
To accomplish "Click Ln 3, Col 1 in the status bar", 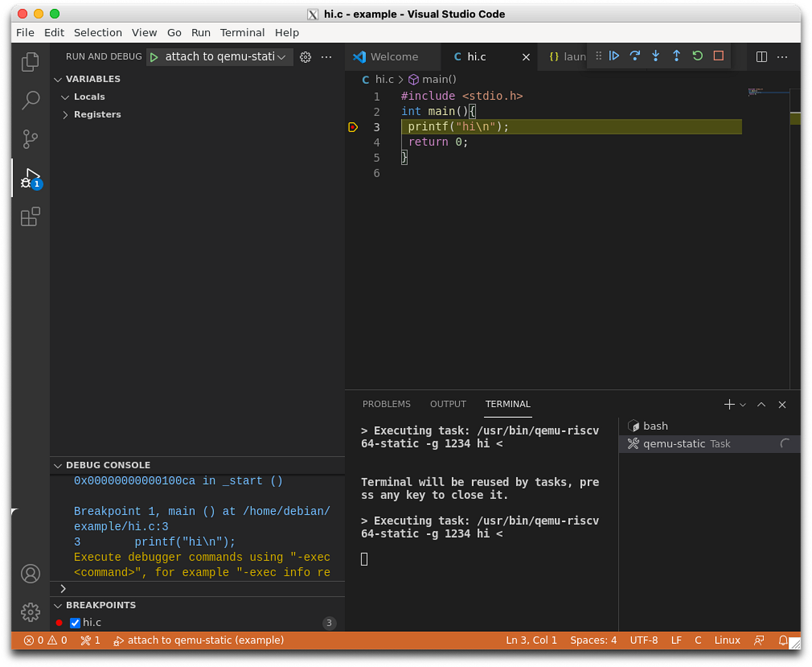I will tap(531, 640).
